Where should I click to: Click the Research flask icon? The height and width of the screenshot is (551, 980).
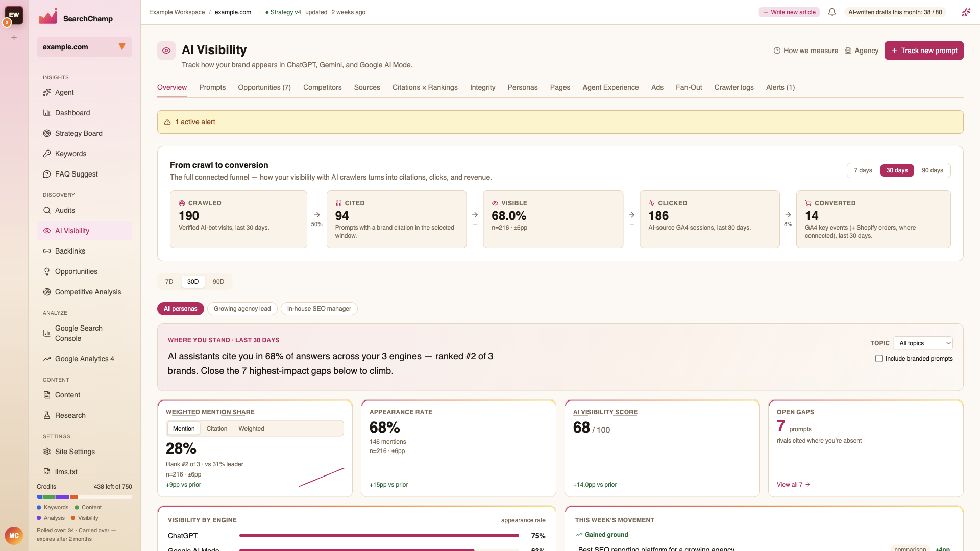(x=47, y=415)
